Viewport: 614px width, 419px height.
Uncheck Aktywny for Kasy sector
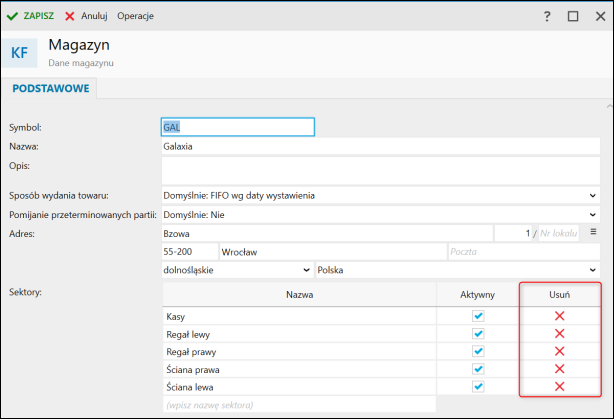(478, 316)
